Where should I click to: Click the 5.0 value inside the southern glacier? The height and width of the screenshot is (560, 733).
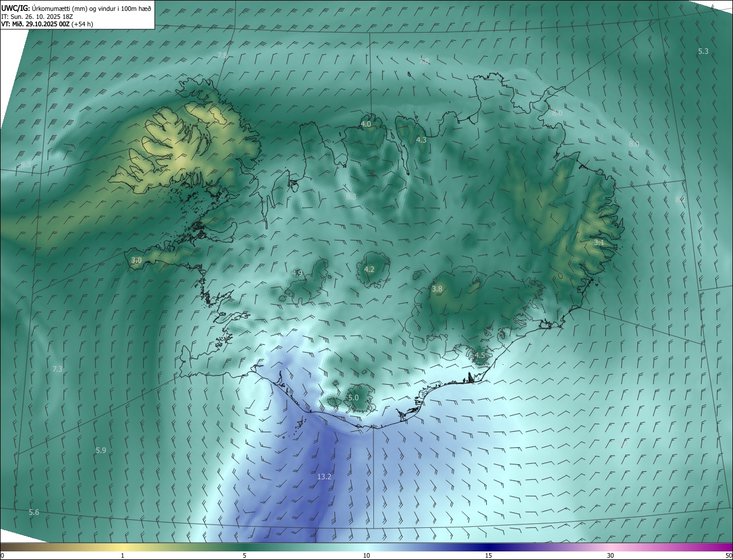[353, 397]
